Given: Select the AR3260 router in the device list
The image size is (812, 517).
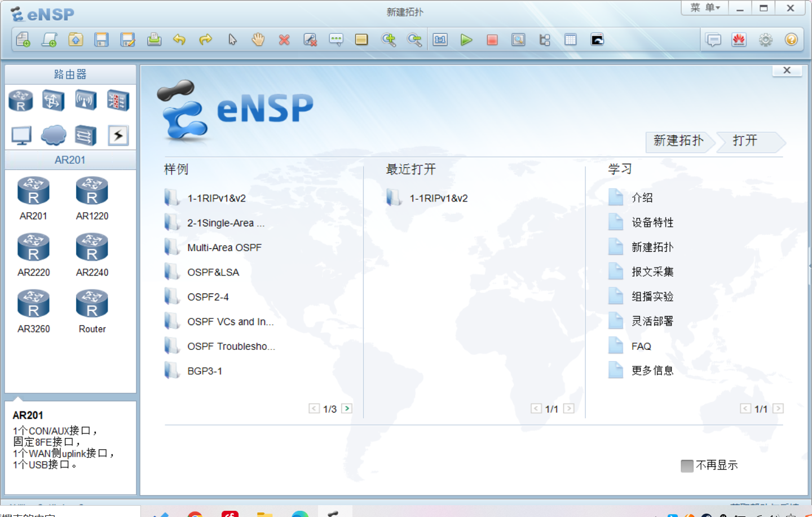Looking at the screenshot, I should point(33,303).
